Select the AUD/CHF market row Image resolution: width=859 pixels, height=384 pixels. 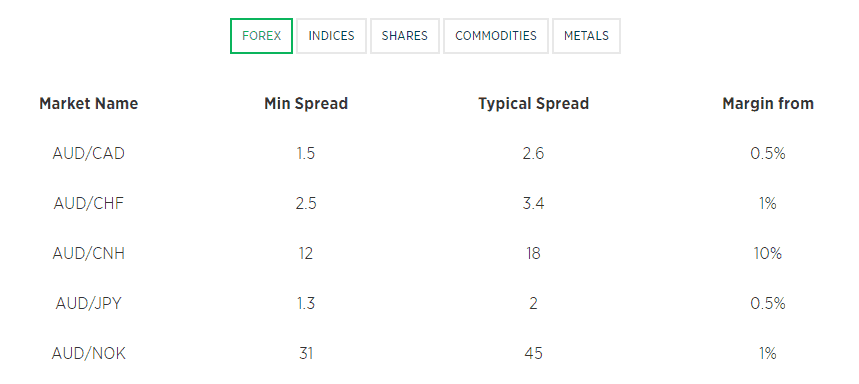430,204
